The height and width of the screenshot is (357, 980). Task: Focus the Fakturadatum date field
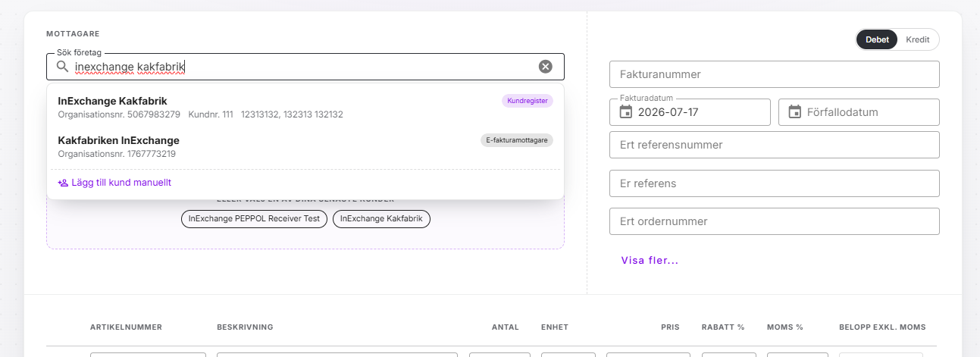point(690,112)
